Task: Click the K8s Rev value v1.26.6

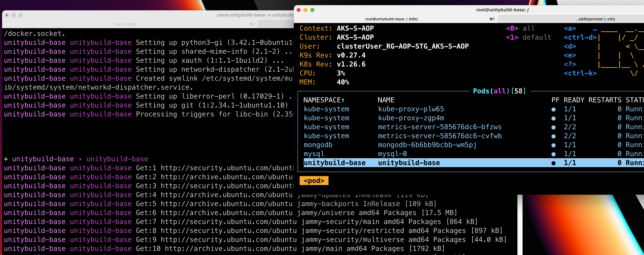Action: pos(351,64)
